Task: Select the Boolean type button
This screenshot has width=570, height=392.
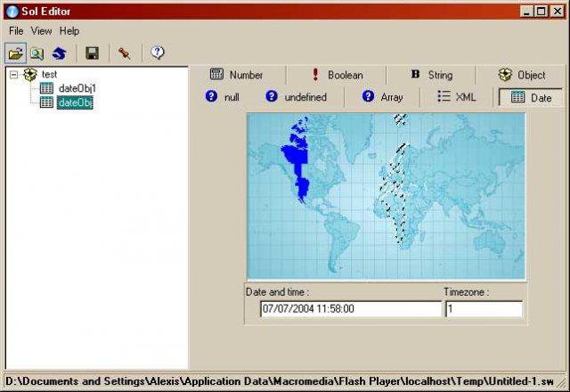Action: (338, 75)
